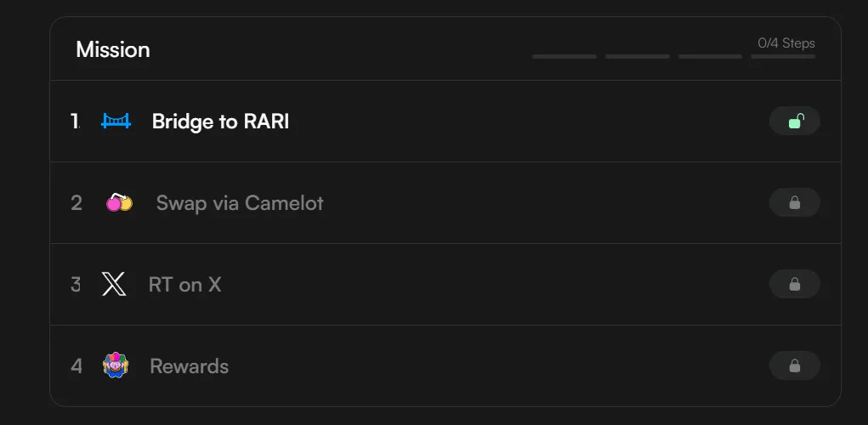Click the fourth progress bar segment
Image resolution: width=868 pixels, height=425 pixels.
coord(783,57)
